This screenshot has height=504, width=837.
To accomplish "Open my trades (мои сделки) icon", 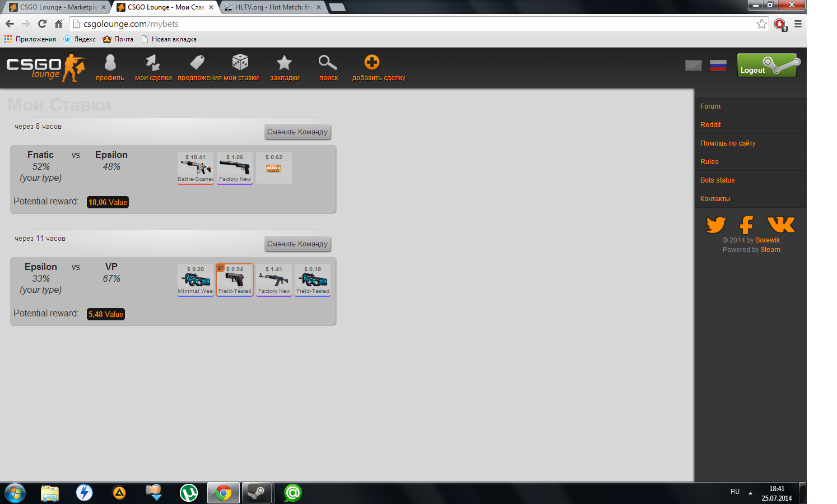I will 153,63.
